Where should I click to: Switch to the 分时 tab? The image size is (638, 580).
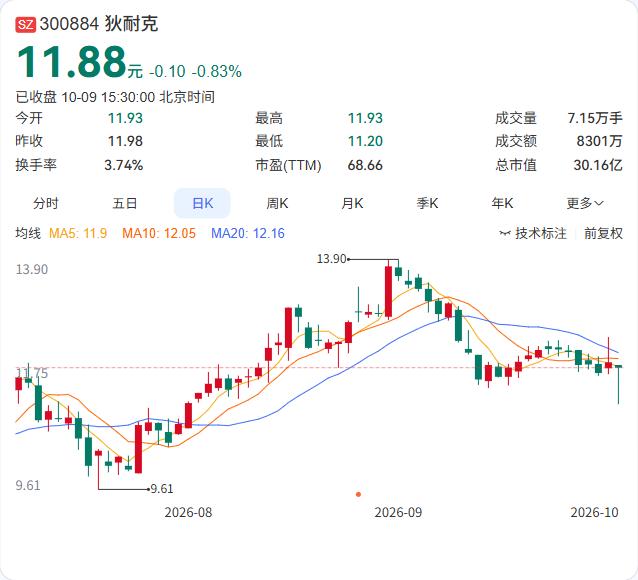coord(46,203)
